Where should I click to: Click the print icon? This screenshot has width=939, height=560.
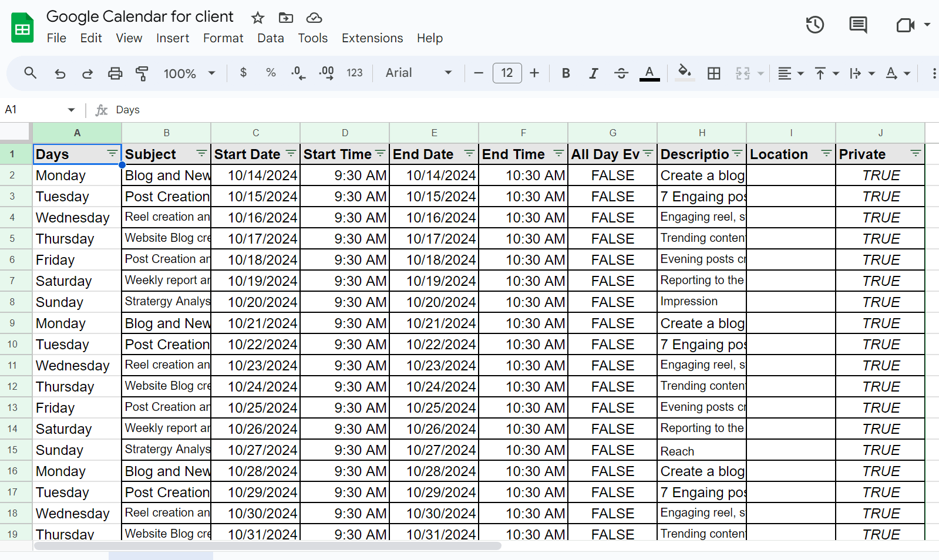(115, 73)
